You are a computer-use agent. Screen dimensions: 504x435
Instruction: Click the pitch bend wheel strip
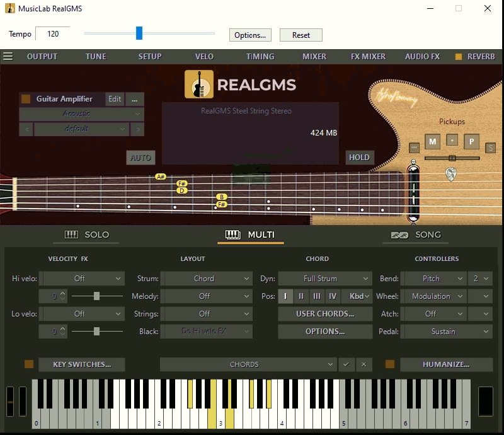[10, 401]
